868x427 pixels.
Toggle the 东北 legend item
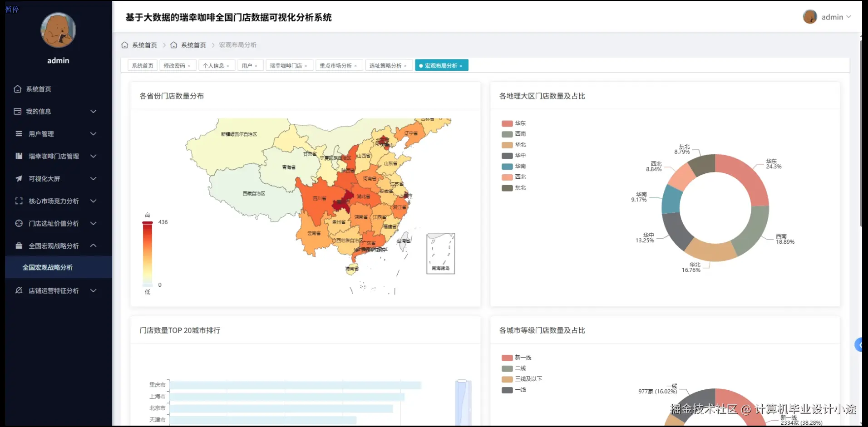point(513,188)
